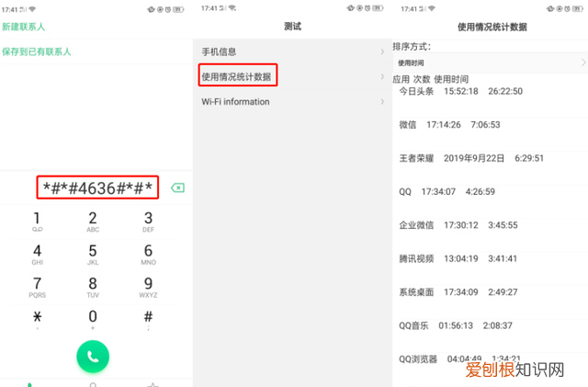Screen dimensions: 588x387
Task: Tap dialer key 2 ABC
Action: (x=93, y=222)
